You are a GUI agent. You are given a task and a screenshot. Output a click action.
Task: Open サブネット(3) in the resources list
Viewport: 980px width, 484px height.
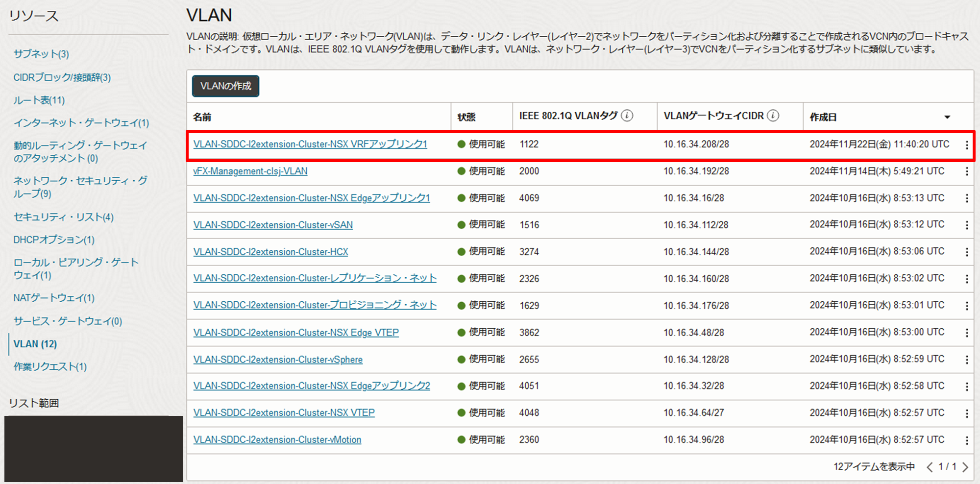[41, 54]
